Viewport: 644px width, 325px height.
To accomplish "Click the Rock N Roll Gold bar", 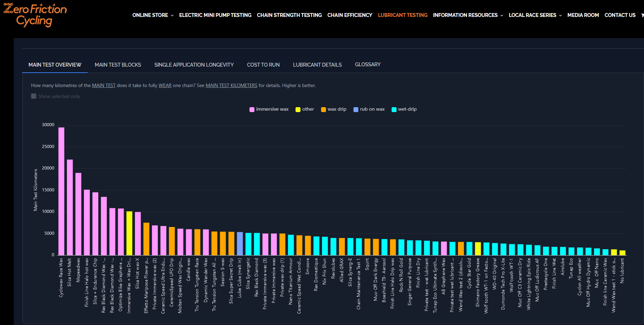I will tap(401, 247).
